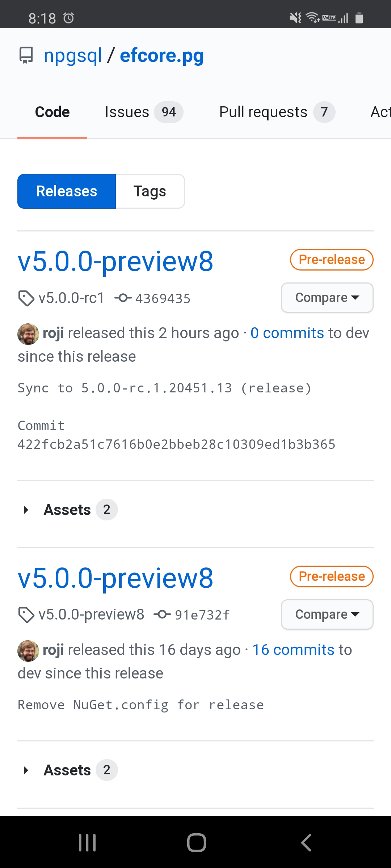Switch to the Issues tab
The image size is (391, 868).
pyautogui.click(x=127, y=112)
